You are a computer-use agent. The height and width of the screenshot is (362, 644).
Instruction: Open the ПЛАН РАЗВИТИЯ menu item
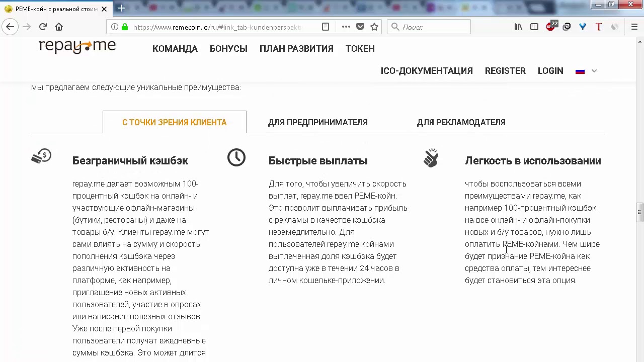point(296,49)
